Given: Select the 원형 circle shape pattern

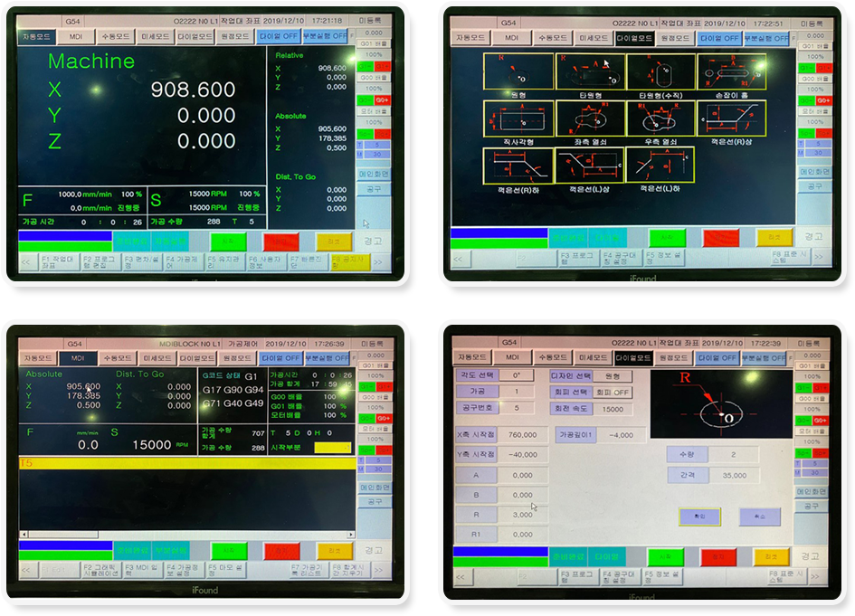Looking at the screenshot, I should [518, 71].
